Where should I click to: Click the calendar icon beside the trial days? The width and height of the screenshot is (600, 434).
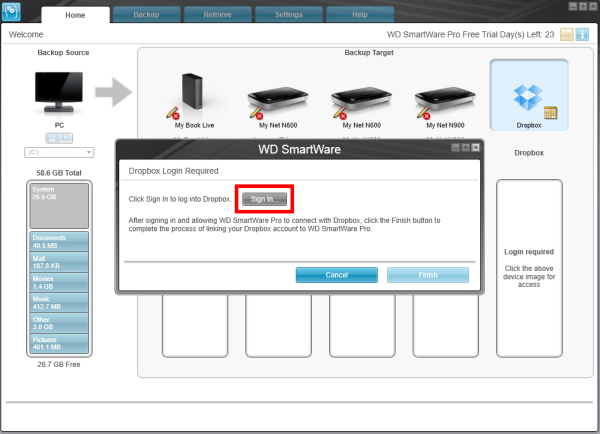[x=567, y=34]
